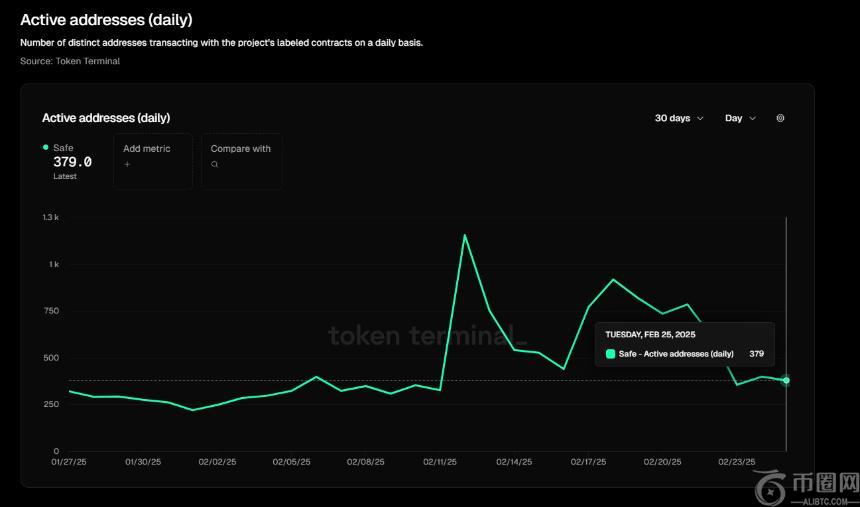Screen dimensions: 860x507
Task: Click the x-axis label 02/11/25
Action: coord(440,463)
